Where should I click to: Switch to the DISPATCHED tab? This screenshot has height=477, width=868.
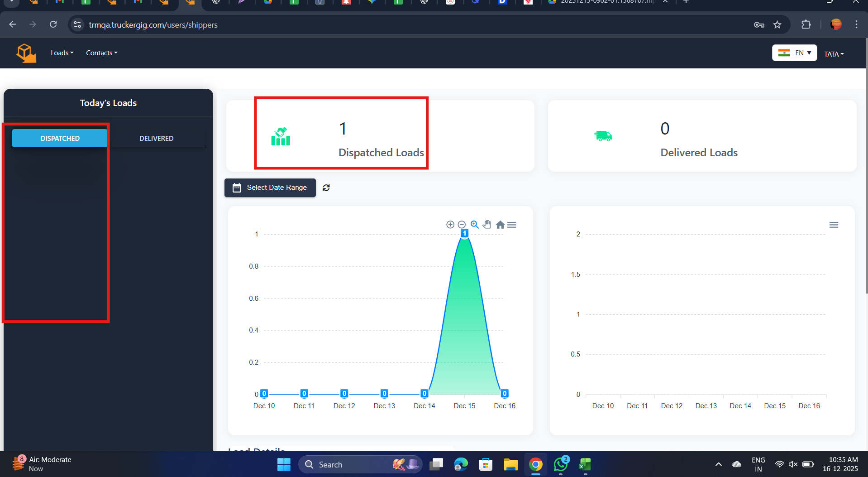[60, 138]
